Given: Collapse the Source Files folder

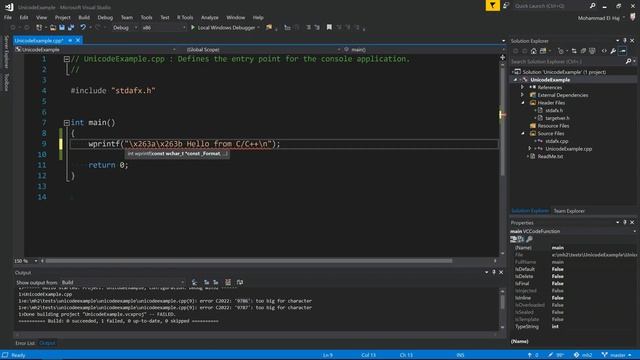Looking at the screenshot, I should (523, 133).
